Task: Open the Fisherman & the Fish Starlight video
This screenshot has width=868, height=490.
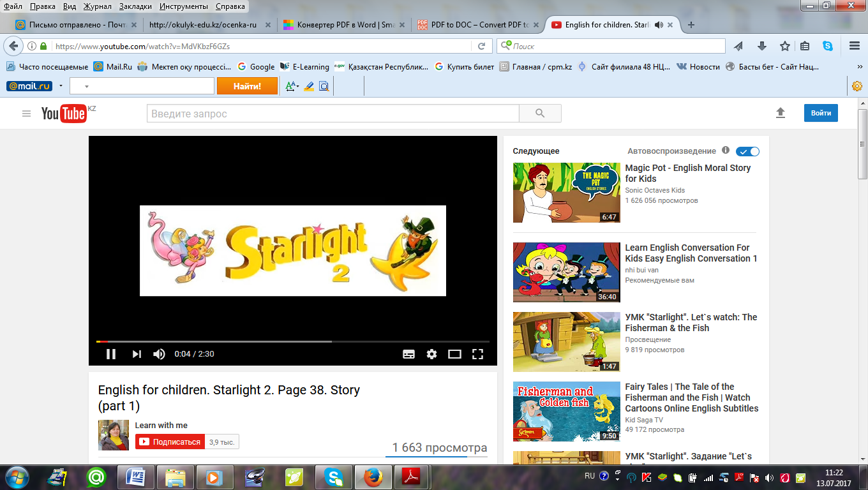Action: coord(691,323)
